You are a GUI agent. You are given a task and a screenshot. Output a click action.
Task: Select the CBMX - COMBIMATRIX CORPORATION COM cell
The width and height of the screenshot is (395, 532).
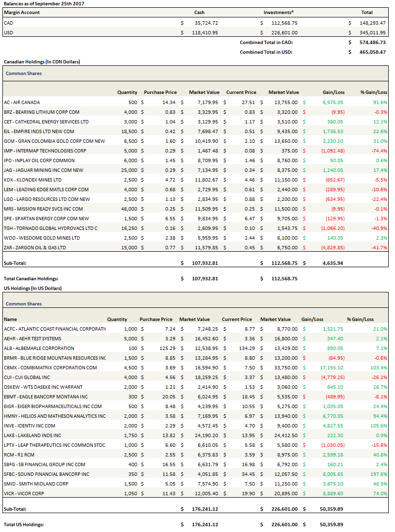coord(50,368)
